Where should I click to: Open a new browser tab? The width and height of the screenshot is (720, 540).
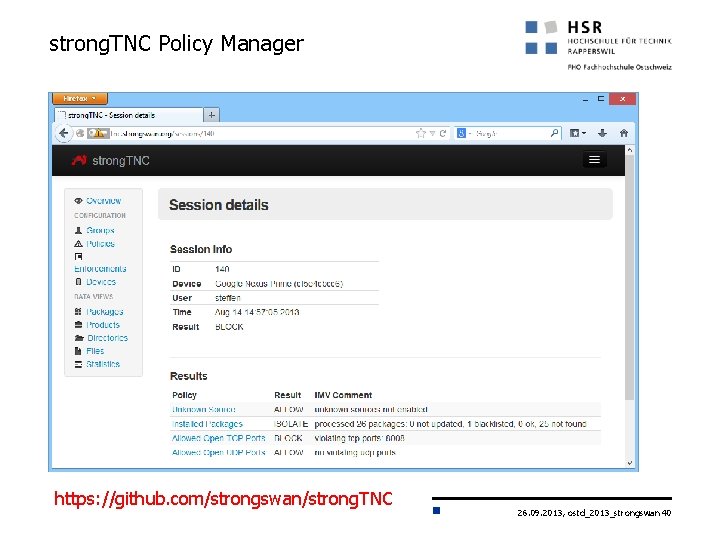pos(211,115)
